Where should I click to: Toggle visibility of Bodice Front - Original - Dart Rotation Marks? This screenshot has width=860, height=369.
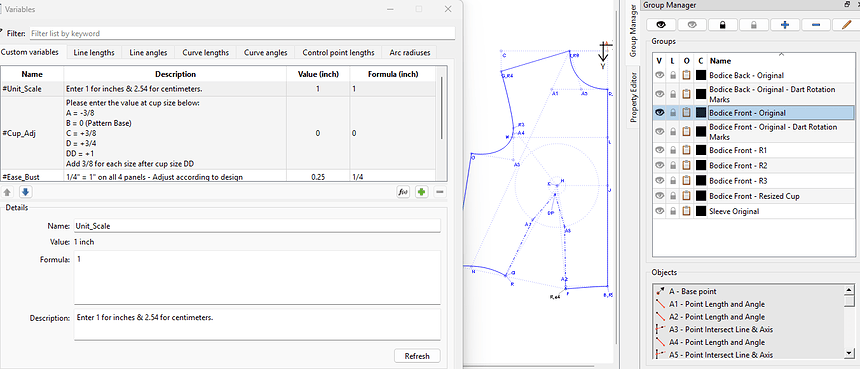[660, 131]
